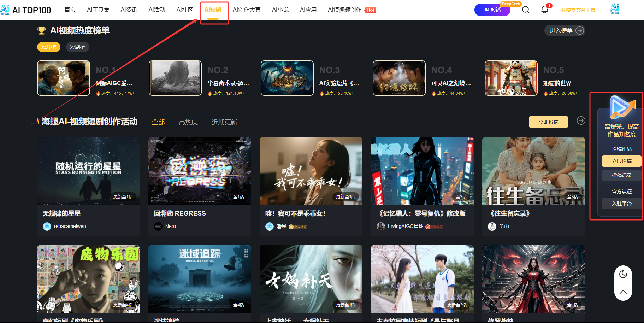This screenshot has width=644, height=323.
Task: Select the AI短剧 nav tab
Action: 213,10
